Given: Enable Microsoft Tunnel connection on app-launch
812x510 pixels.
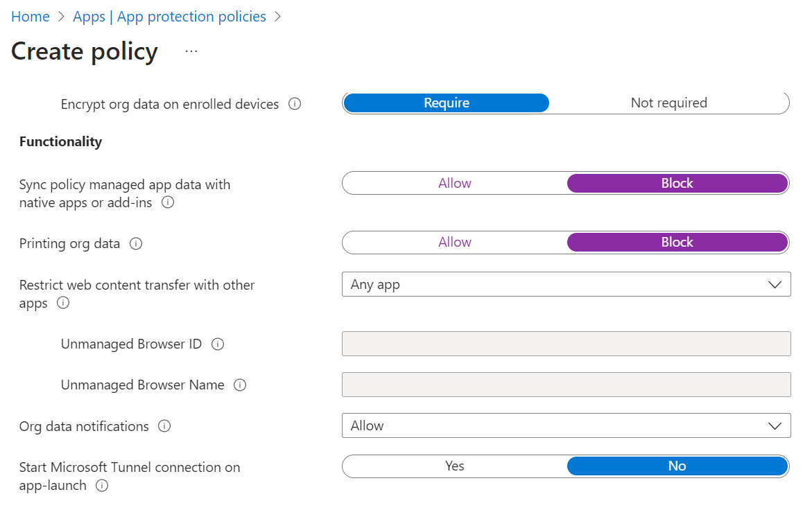Looking at the screenshot, I should click(x=454, y=466).
